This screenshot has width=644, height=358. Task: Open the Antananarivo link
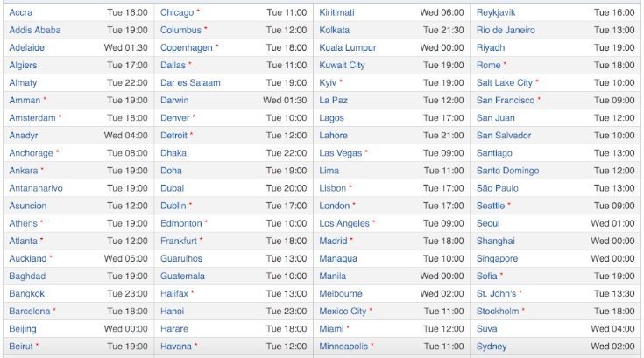click(36, 188)
